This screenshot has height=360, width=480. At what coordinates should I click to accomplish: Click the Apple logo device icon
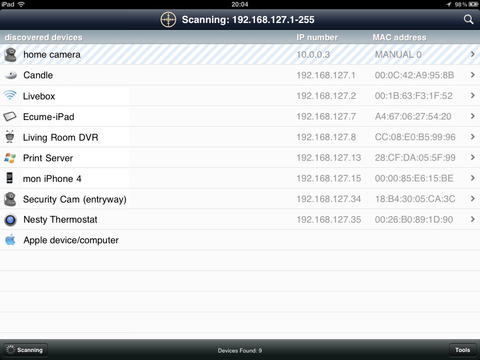10,240
